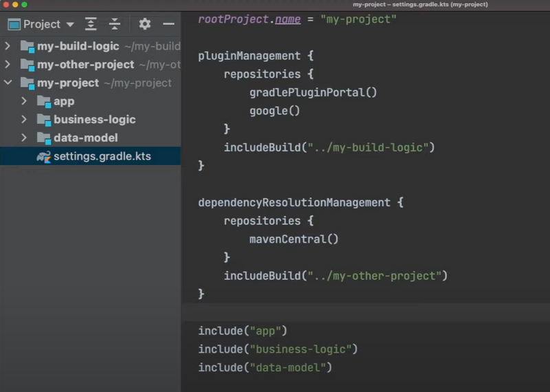Open Project panel gear settings
This screenshot has width=550, height=392.
coord(144,24)
